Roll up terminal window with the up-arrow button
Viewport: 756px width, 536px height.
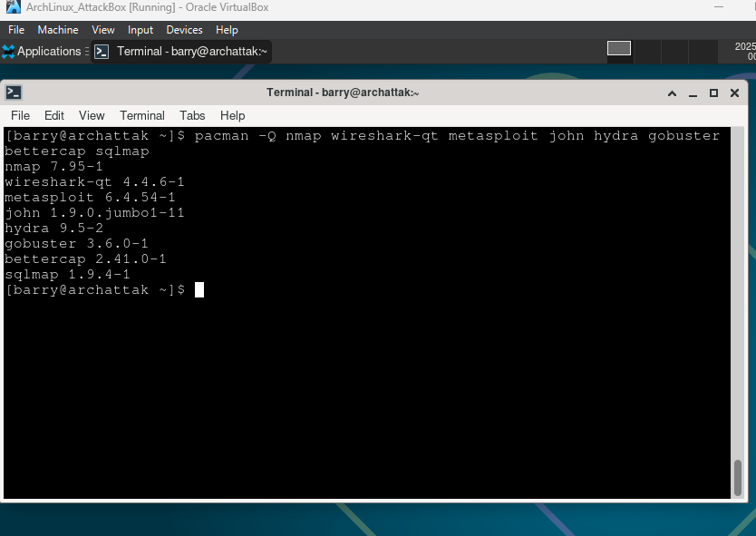tap(672, 93)
